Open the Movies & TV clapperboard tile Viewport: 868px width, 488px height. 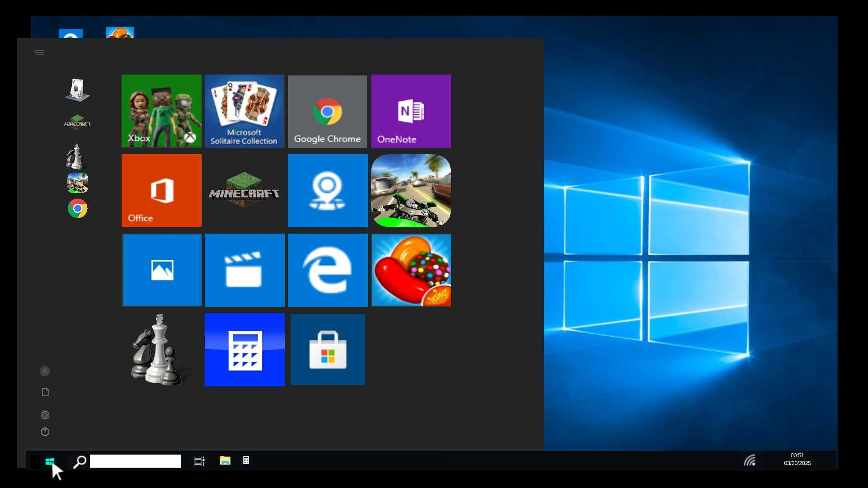245,270
